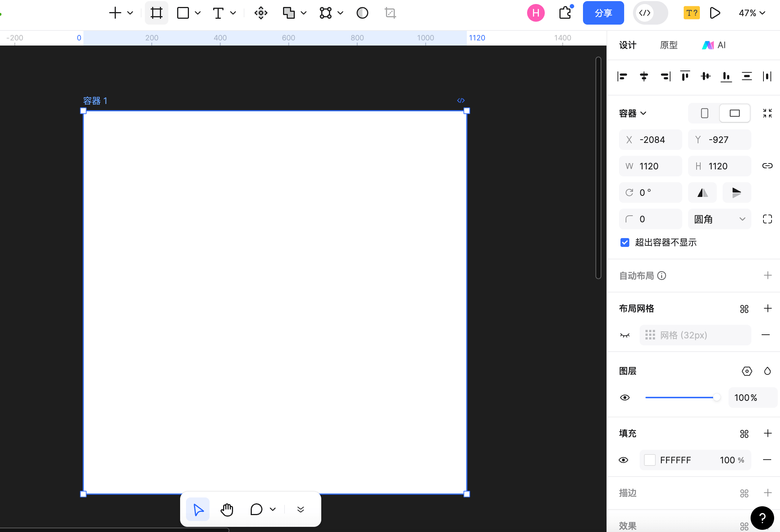Open the plugins icon

click(565, 13)
